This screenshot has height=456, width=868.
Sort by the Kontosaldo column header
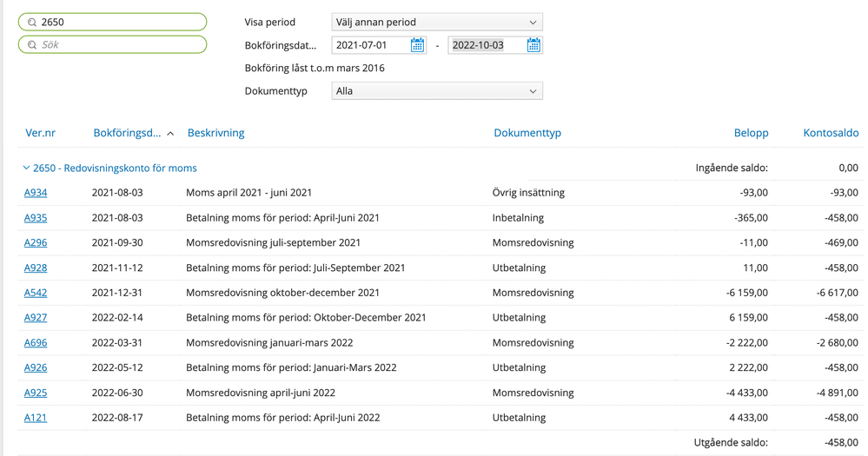point(831,133)
